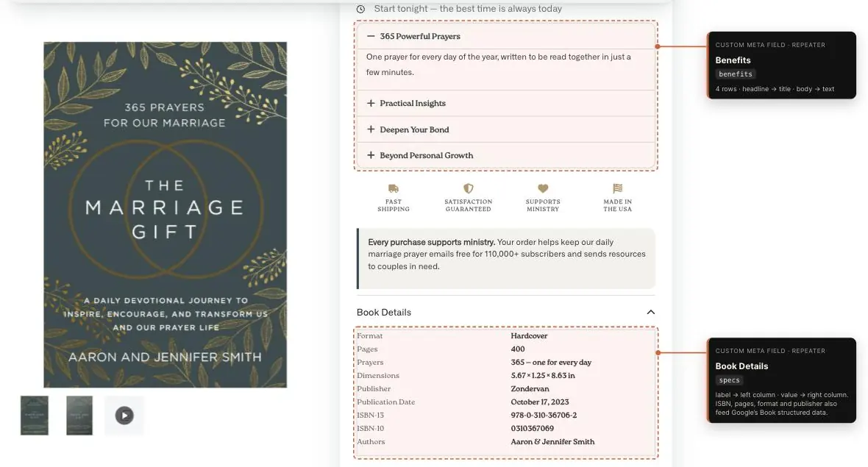Click the Satisfaction Guaranteed shield icon
Image resolution: width=868 pixels, height=467 pixels.
pos(469,189)
